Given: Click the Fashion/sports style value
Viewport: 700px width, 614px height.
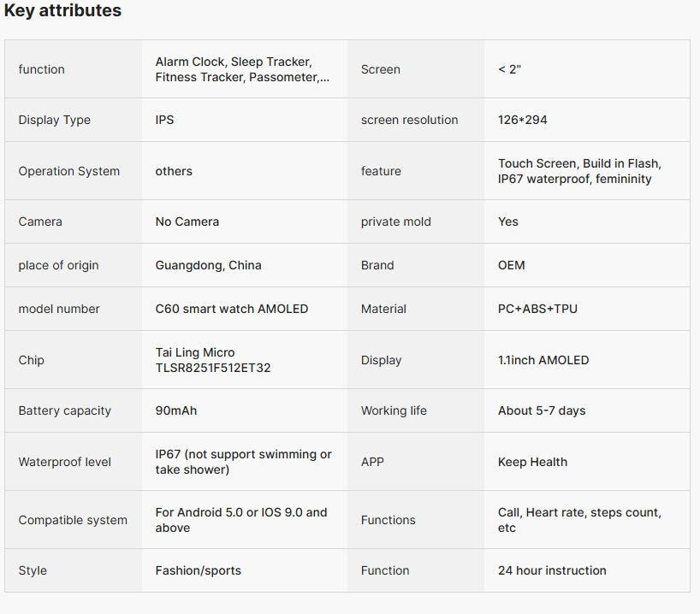Looking at the screenshot, I should (x=199, y=570).
